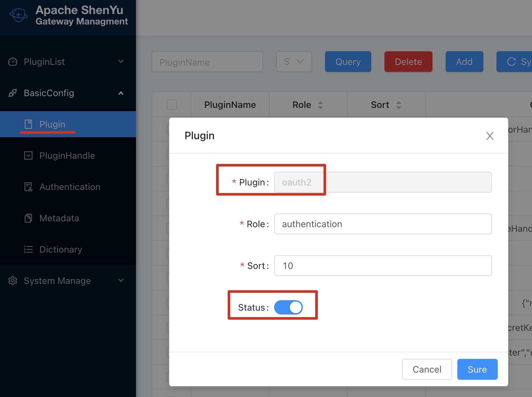Click the Sure button
The image size is (532, 397).
(477, 369)
